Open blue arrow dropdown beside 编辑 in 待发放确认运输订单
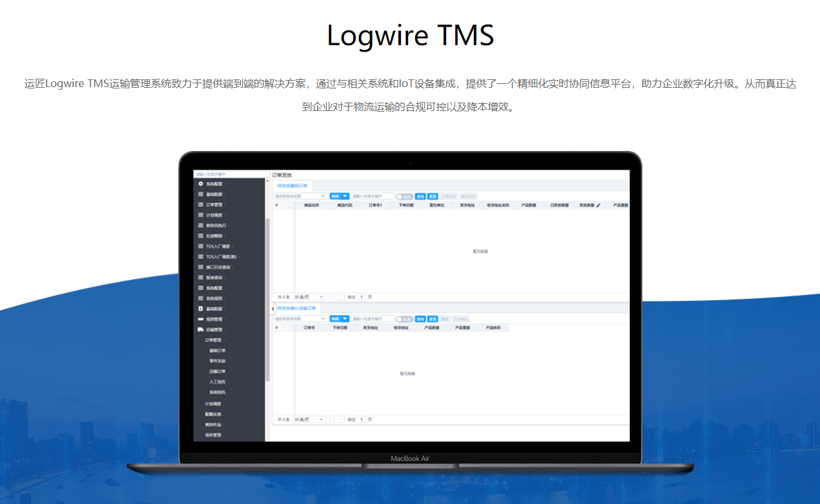Screen dimensions: 820x504 point(345,319)
